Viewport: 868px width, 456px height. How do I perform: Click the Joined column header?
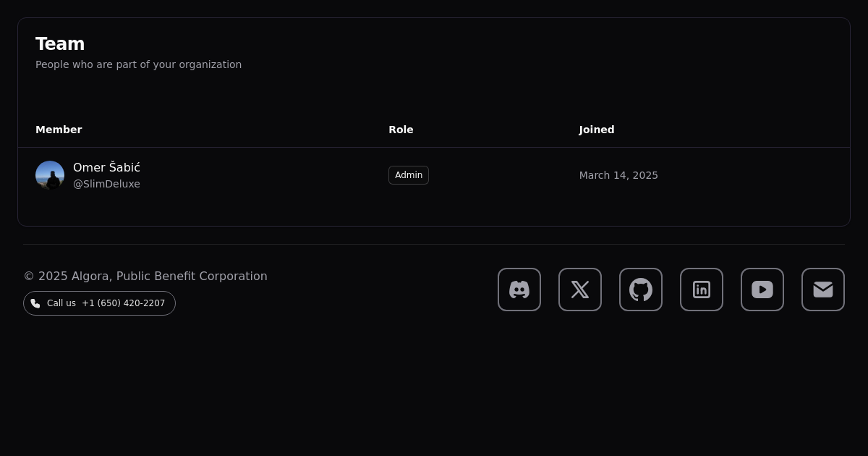click(x=597, y=130)
